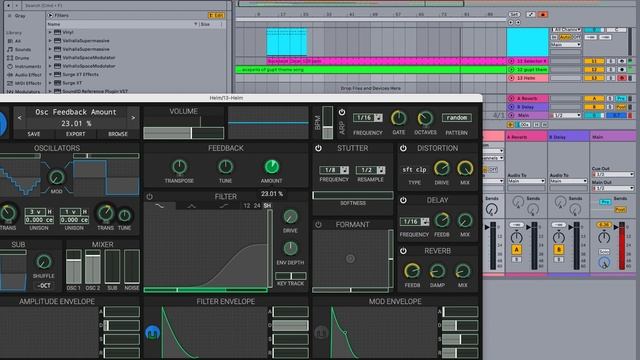Click the blue modulation source icon in Filter Envelope
Image resolution: width=640 pixels, height=360 pixels.
[153, 333]
